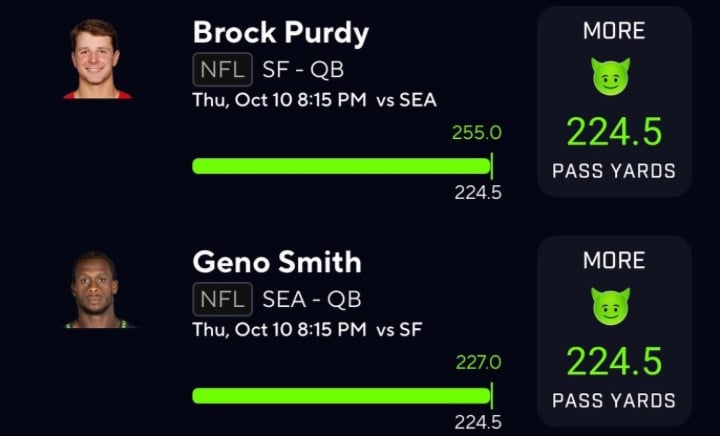The image size is (720, 436).
Task: Select Purdy's 224.5 pass yards projection
Action: [x=613, y=132]
